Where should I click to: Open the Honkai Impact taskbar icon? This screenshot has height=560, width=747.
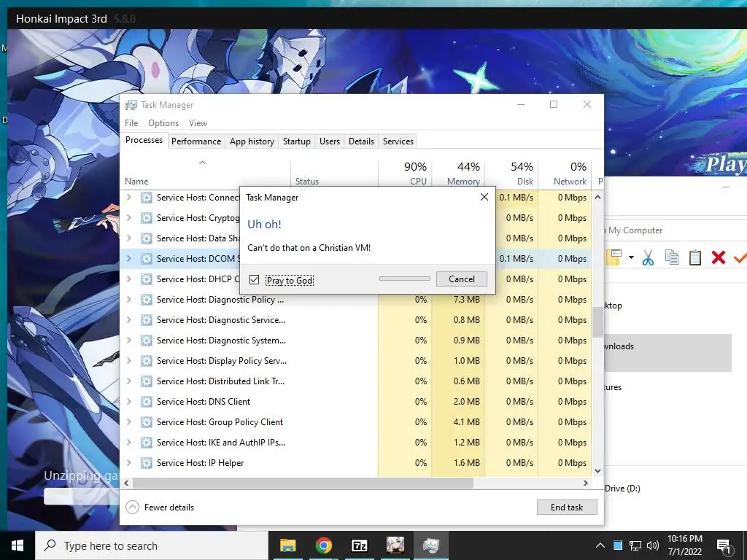click(x=395, y=545)
